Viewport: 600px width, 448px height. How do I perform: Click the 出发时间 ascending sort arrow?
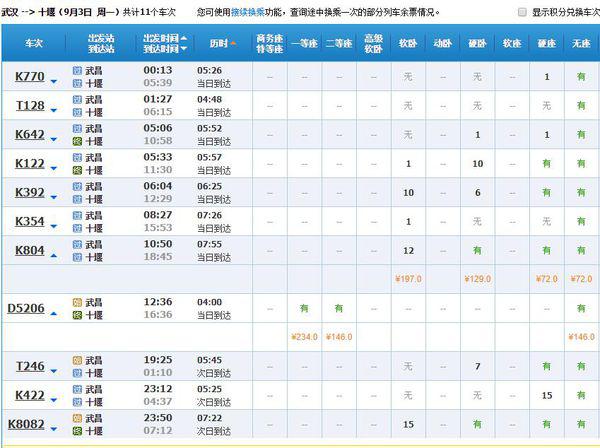185,38
